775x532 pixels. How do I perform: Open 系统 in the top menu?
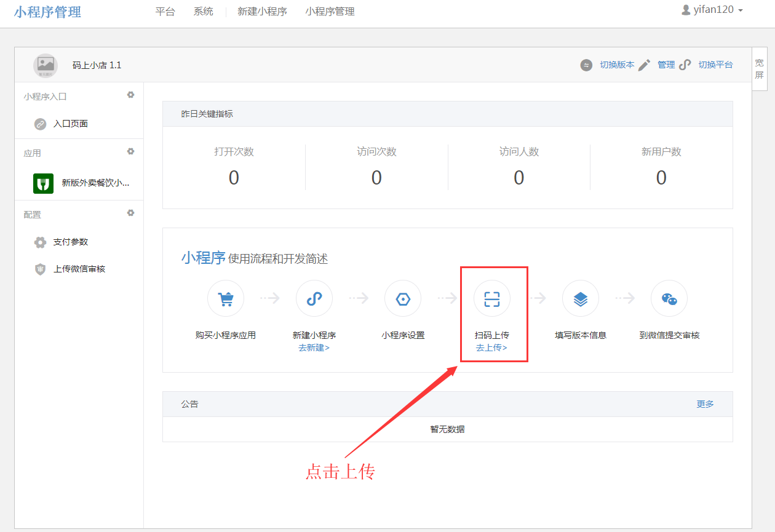tap(203, 12)
